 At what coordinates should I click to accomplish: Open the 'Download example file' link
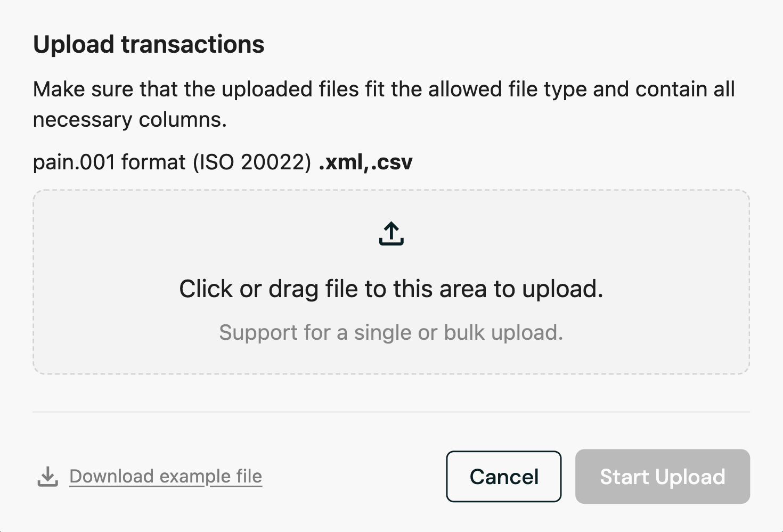pyautogui.click(x=165, y=476)
